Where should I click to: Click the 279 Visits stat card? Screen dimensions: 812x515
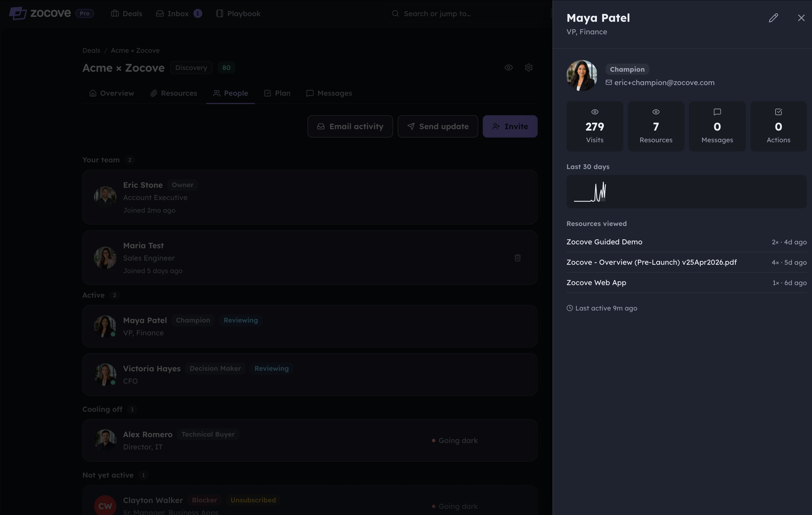coord(595,126)
